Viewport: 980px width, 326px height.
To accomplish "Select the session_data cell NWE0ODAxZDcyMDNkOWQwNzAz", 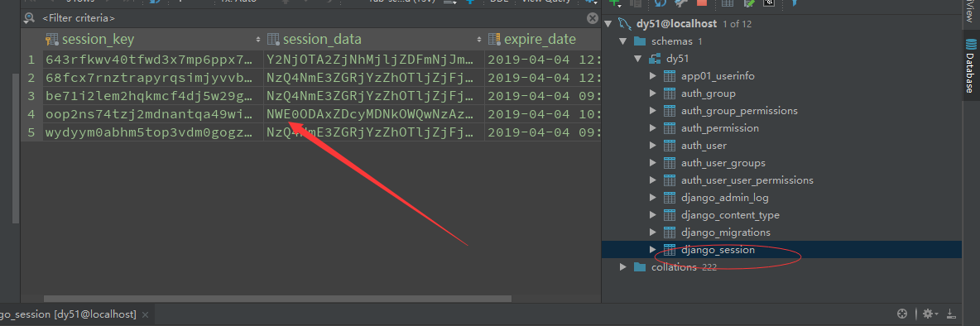I will click(374, 114).
